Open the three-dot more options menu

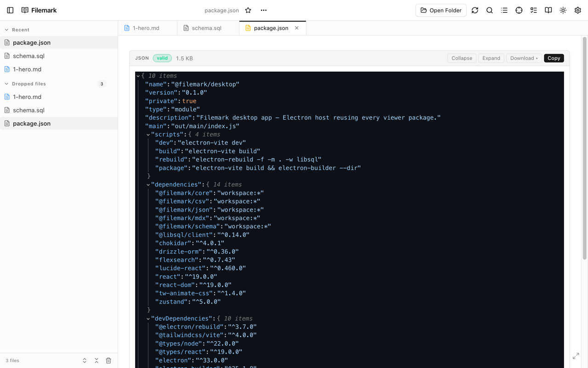(x=264, y=10)
